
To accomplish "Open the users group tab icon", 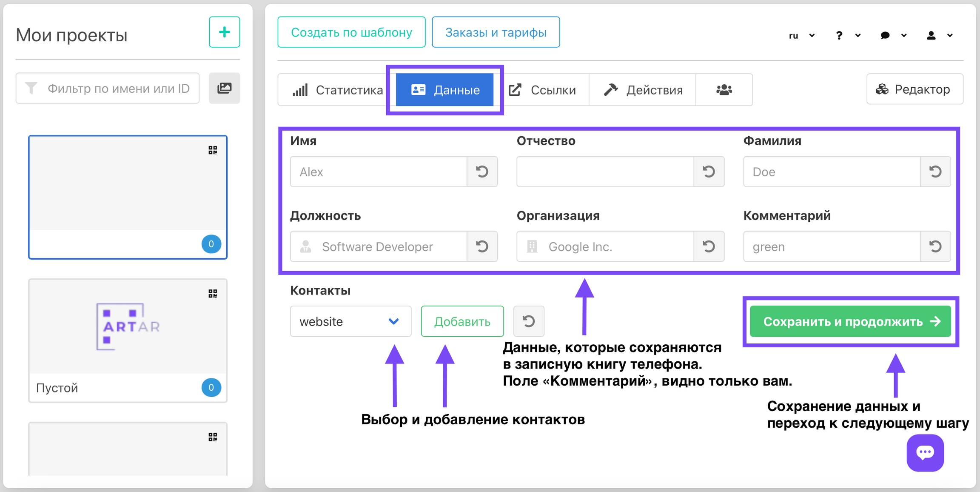I will (x=724, y=90).
